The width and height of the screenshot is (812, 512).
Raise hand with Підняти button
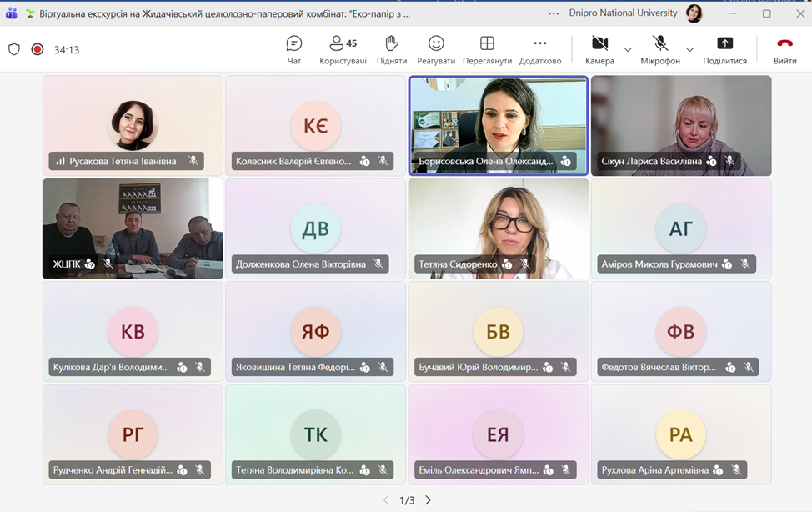[391, 49]
